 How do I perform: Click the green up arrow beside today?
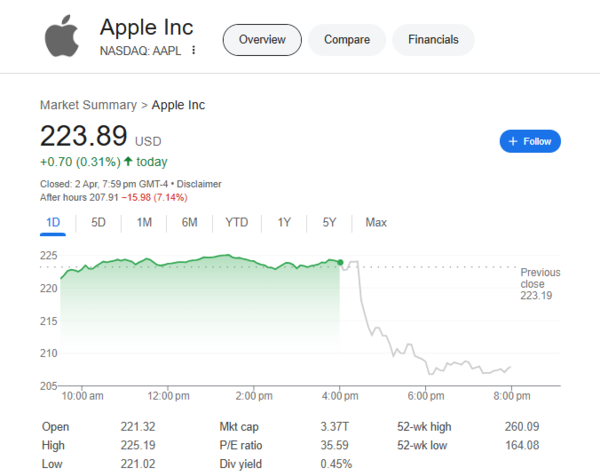(128, 162)
